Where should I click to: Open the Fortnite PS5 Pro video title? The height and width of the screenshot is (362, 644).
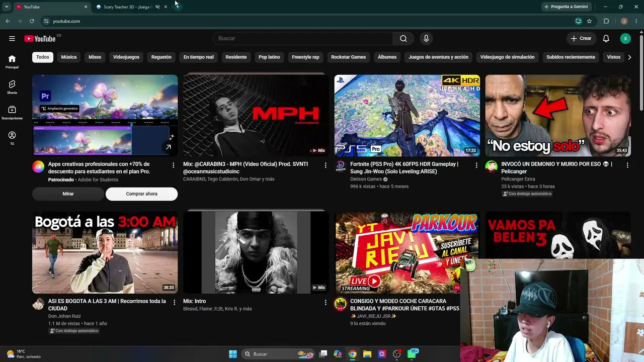pyautogui.click(x=405, y=168)
